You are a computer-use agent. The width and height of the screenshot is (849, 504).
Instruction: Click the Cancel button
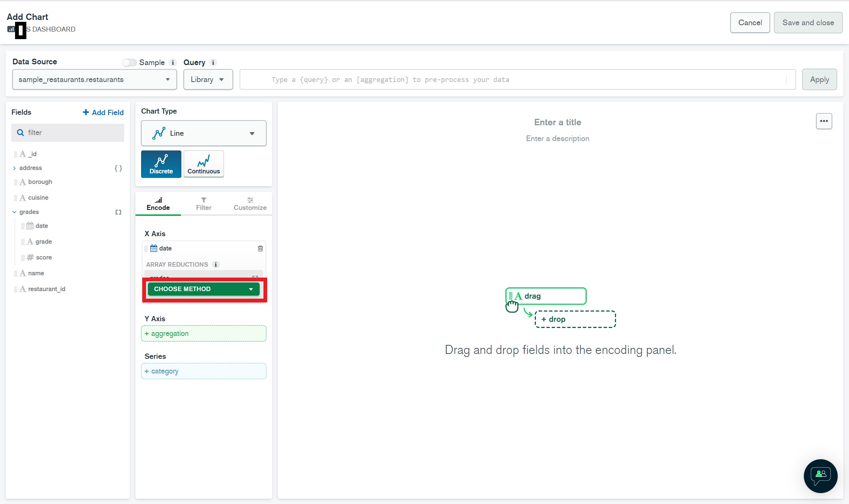[750, 23]
